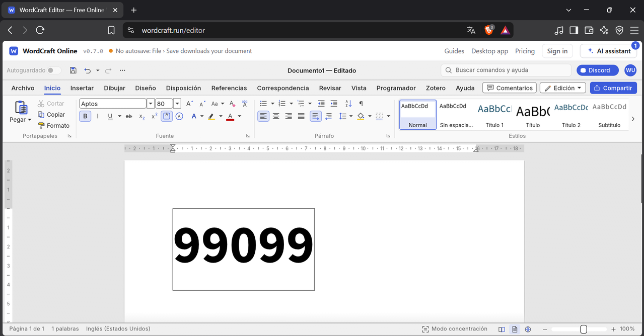Switch to the Revisar tab
The width and height of the screenshot is (644, 336).
[330, 88]
